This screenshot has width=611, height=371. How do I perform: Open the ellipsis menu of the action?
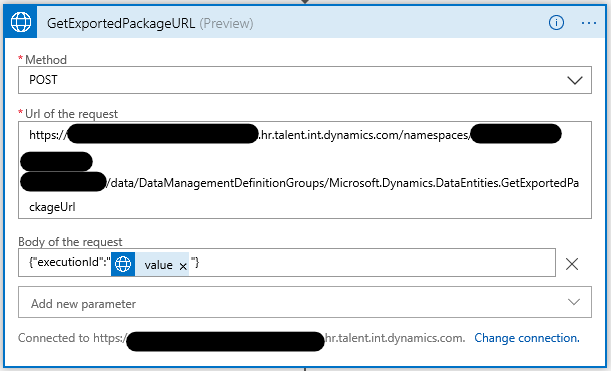588,23
